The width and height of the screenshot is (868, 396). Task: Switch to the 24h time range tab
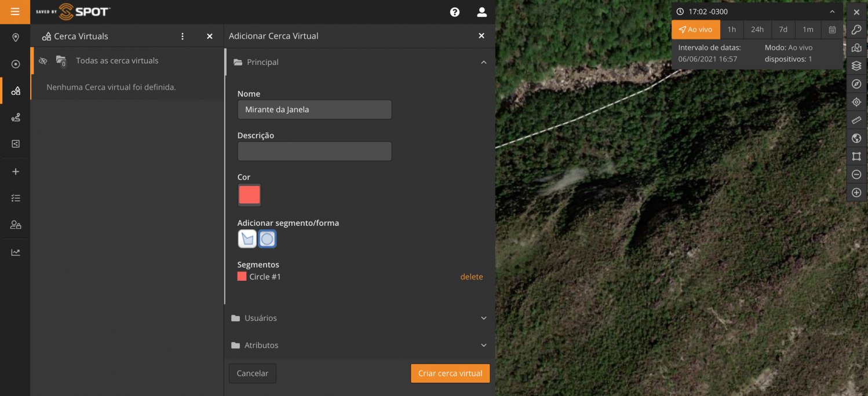tap(757, 30)
